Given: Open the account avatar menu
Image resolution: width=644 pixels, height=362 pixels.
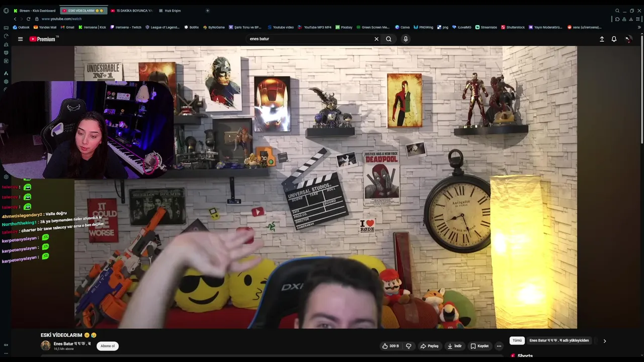Looking at the screenshot, I should click(x=628, y=39).
